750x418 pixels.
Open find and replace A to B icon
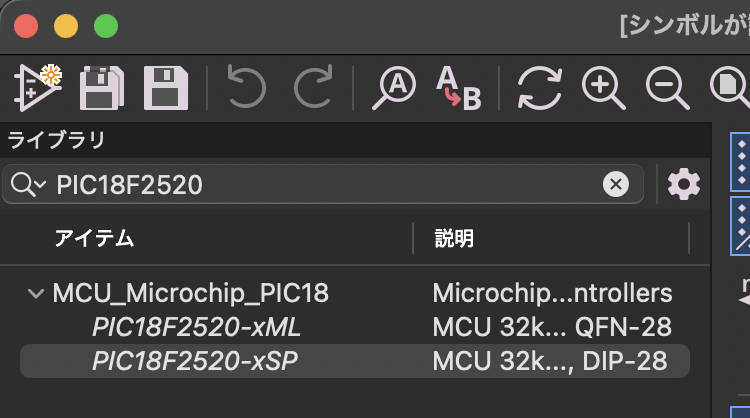click(x=458, y=88)
